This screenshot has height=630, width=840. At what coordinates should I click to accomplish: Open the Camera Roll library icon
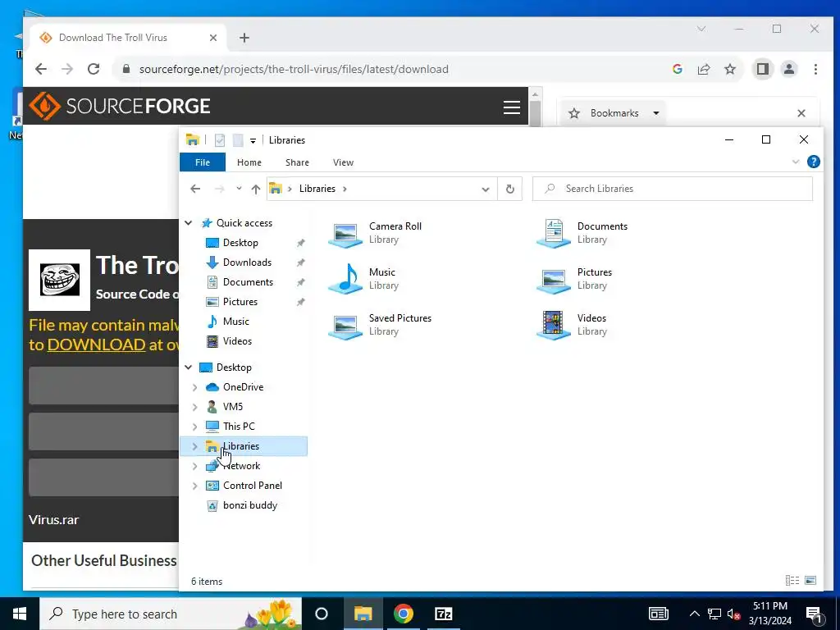(x=345, y=234)
